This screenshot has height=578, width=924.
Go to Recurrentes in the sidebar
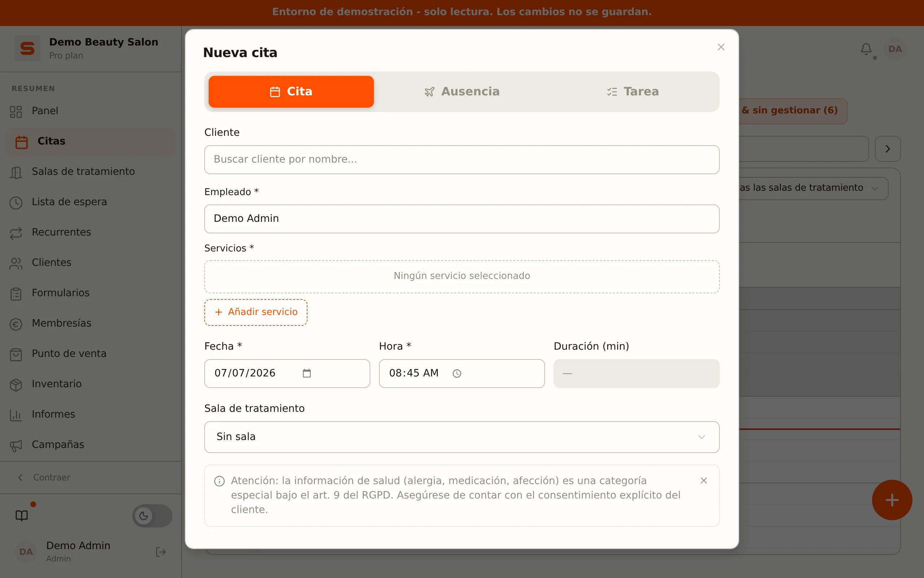pos(91,232)
